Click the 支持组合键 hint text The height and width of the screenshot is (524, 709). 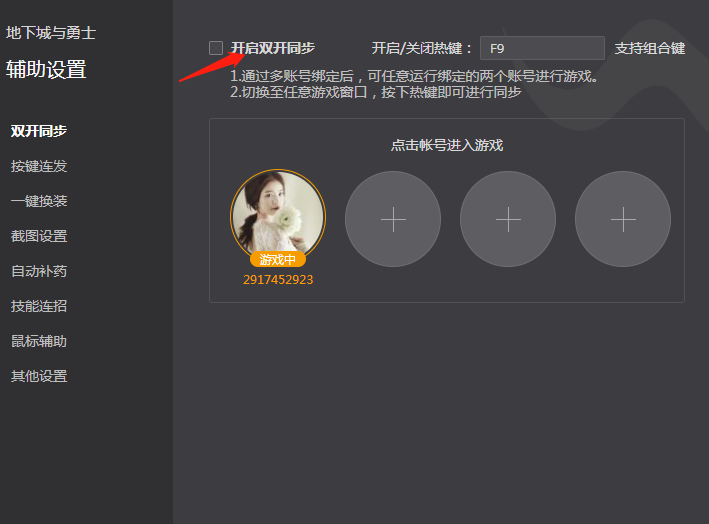(650, 48)
